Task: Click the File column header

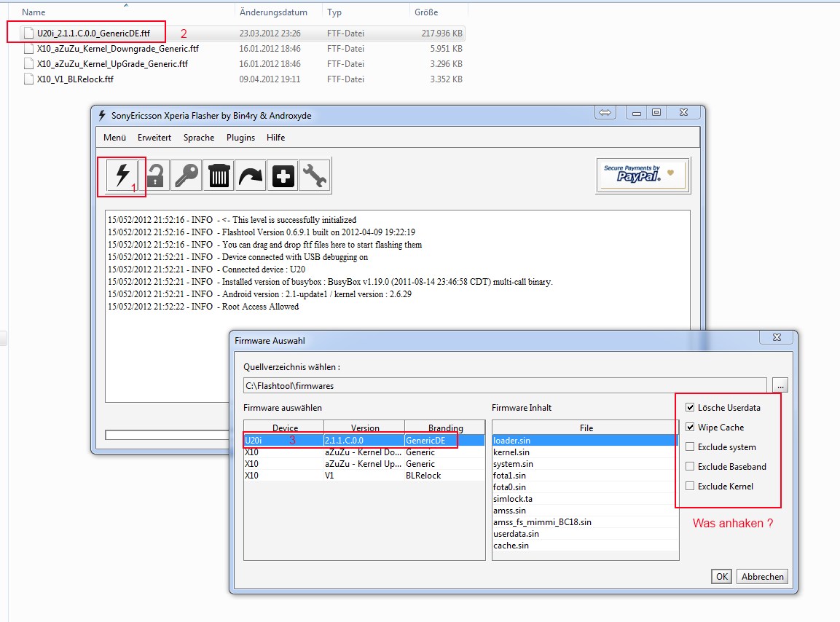Action: coord(586,428)
